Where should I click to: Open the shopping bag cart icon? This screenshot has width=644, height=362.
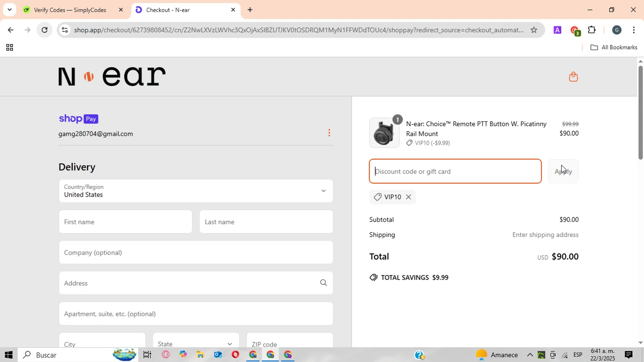tap(573, 77)
